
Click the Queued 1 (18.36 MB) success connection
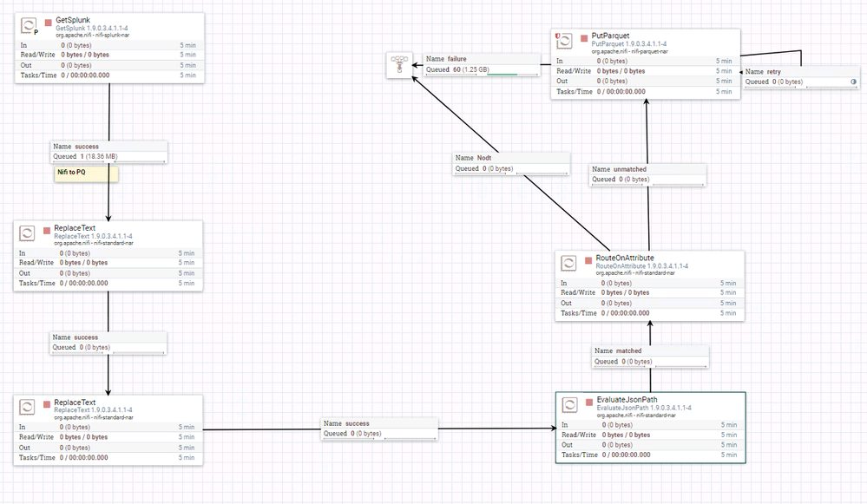point(108,151)
